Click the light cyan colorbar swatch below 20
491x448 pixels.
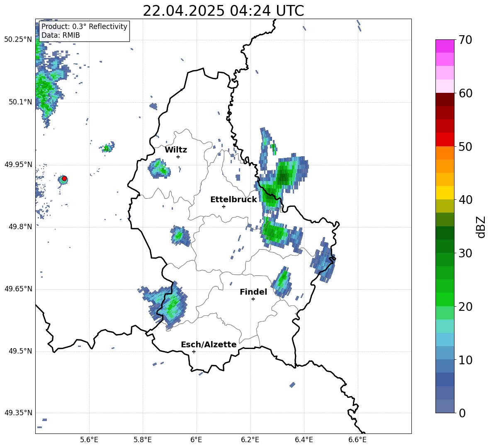coord(445,326)
